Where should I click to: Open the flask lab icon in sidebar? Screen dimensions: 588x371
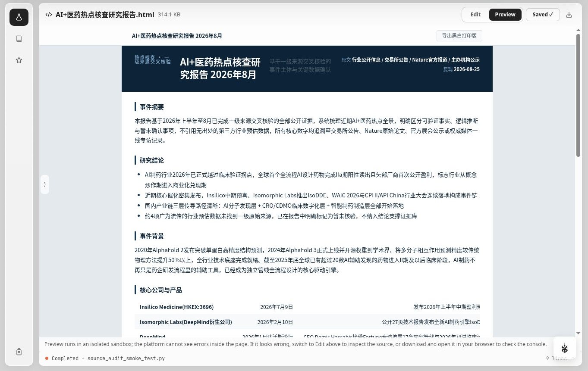pyautogui.click(x=19, y=17)
